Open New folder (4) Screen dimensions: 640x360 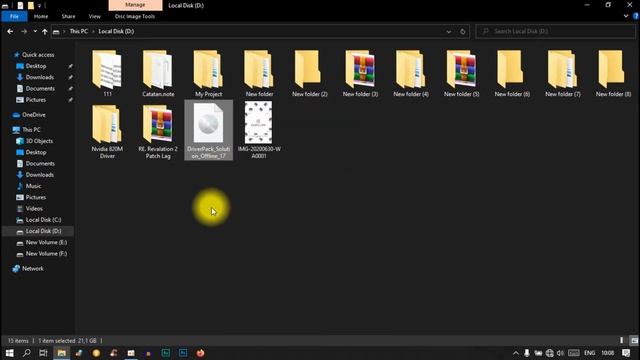tap(411, 73)
